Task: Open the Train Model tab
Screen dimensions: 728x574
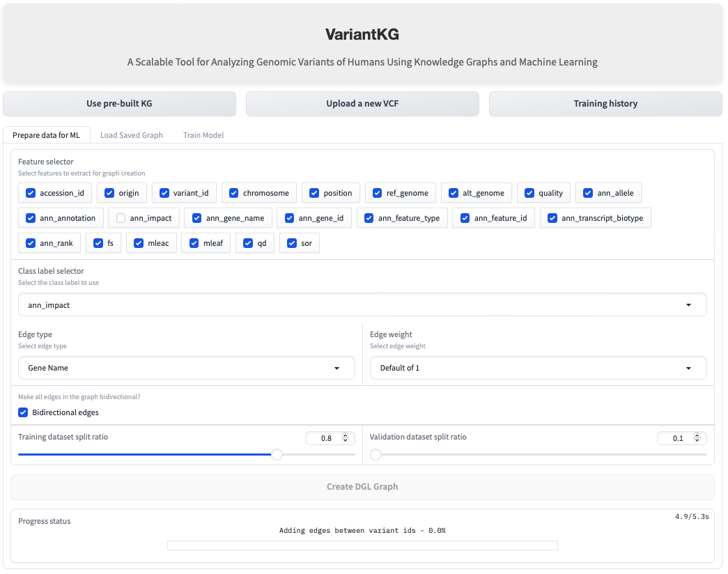Action: [x=203, y=135]
